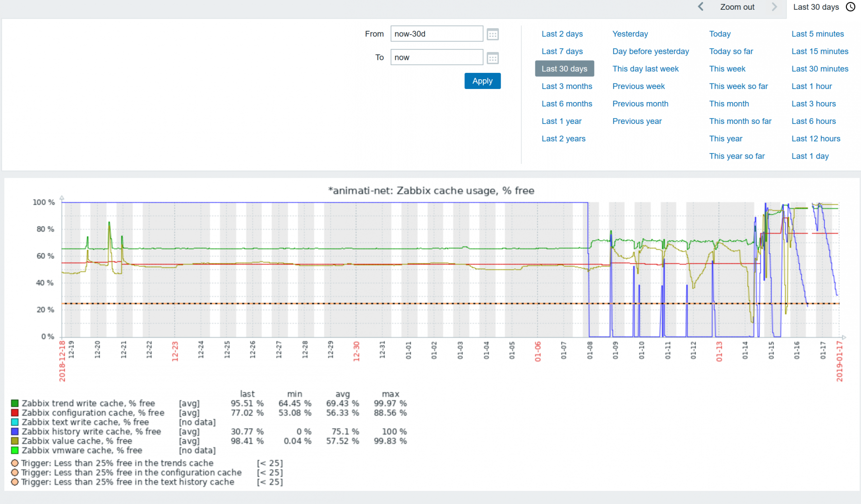
Task: Focus the To field containing now
Action: pyautogui.click(x=437, y=57)
